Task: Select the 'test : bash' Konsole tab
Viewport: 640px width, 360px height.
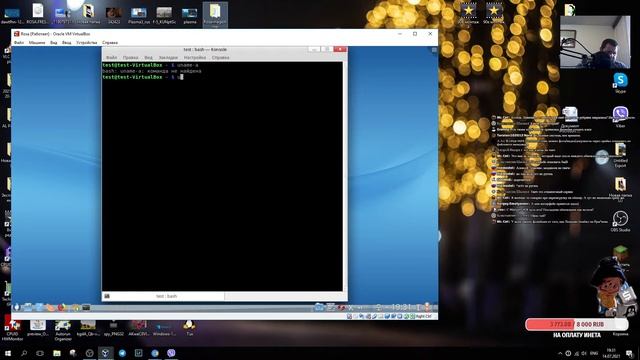Action: [x=166, y=296]
